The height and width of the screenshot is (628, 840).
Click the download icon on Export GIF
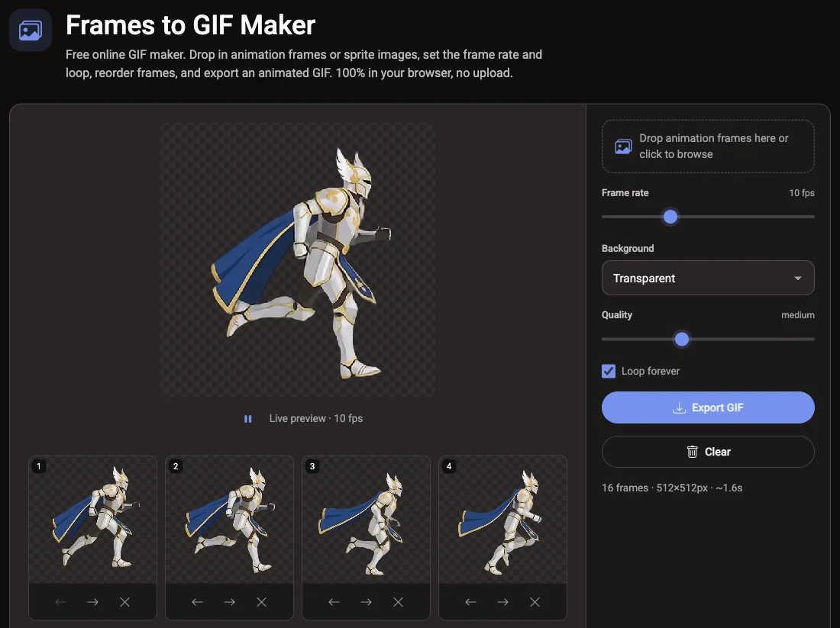(679, 408)
